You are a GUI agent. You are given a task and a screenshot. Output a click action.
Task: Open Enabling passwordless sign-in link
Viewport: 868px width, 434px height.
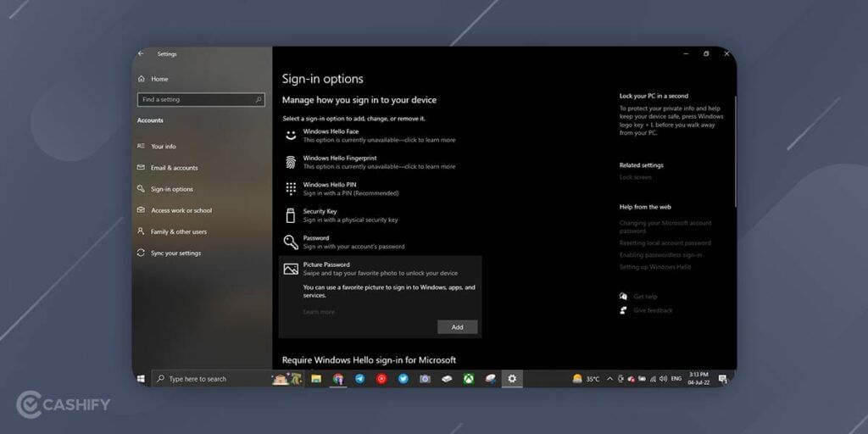660,255
